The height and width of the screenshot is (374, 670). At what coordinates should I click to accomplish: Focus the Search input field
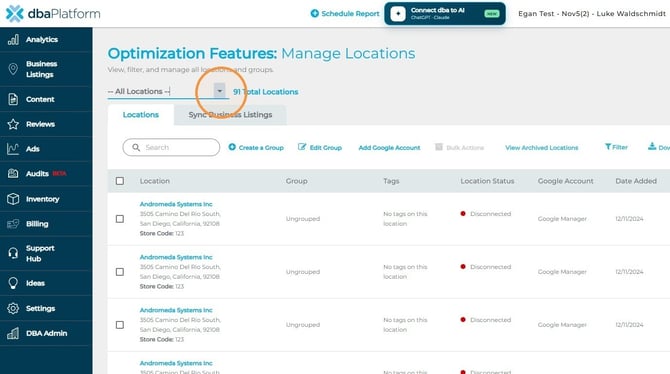[x=171, y=147]
